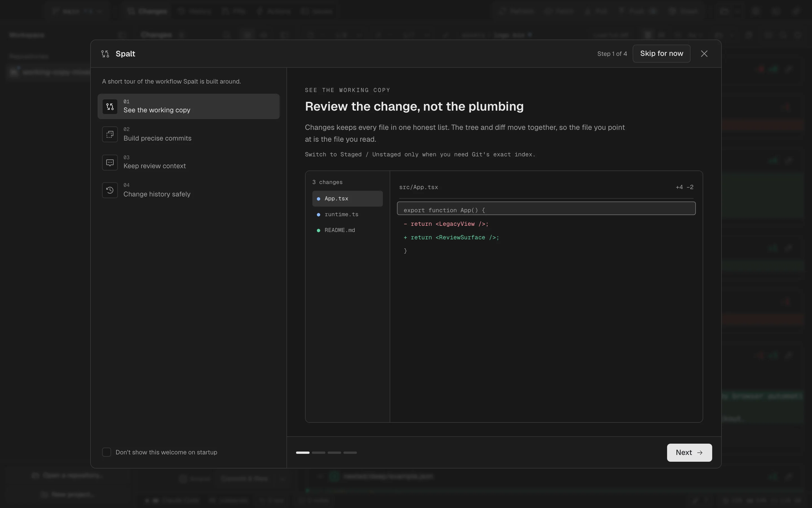The width and height of the screenshot is (812, 508).
Task: Click the Review the change, not the plumbing heading
Action: [x=414, y=106]
